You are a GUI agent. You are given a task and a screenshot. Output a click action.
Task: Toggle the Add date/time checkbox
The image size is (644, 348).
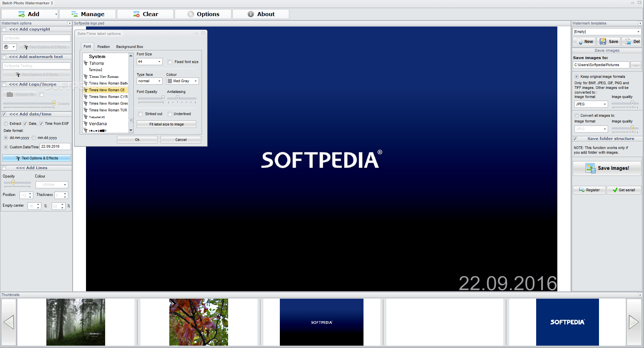pos(4,114)
